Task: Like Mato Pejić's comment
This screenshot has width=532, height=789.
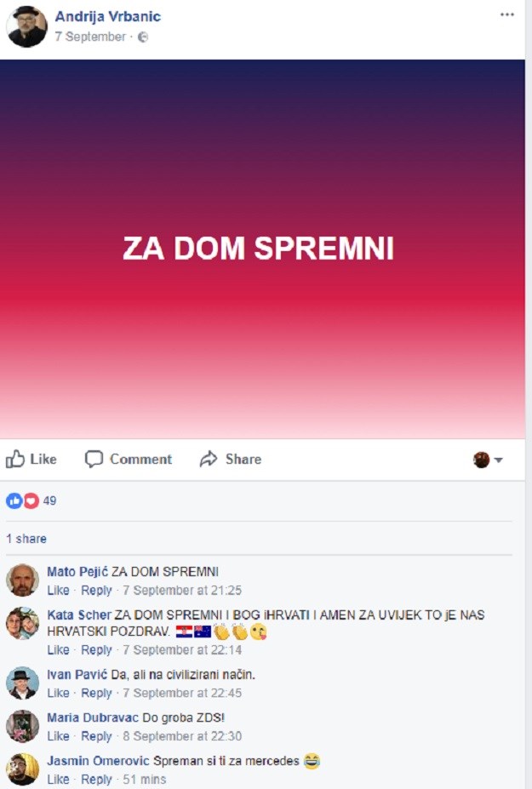Action: (x=58, y=590)
